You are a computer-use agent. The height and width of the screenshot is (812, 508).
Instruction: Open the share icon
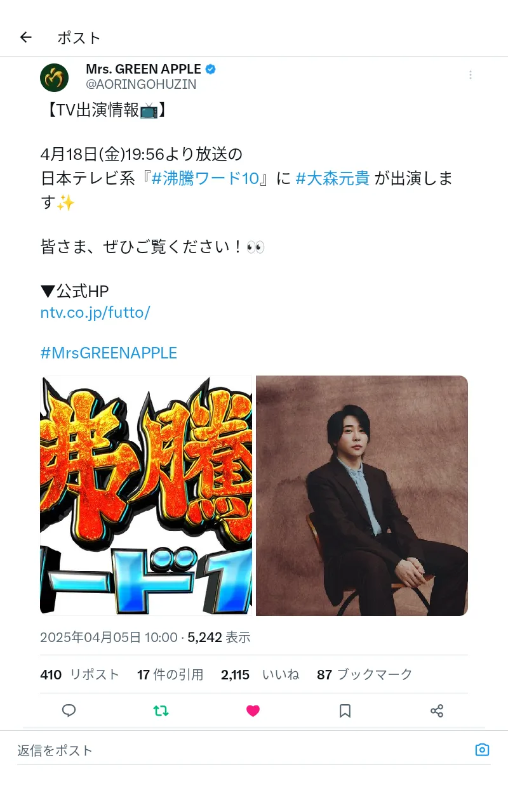click(437, 710)
